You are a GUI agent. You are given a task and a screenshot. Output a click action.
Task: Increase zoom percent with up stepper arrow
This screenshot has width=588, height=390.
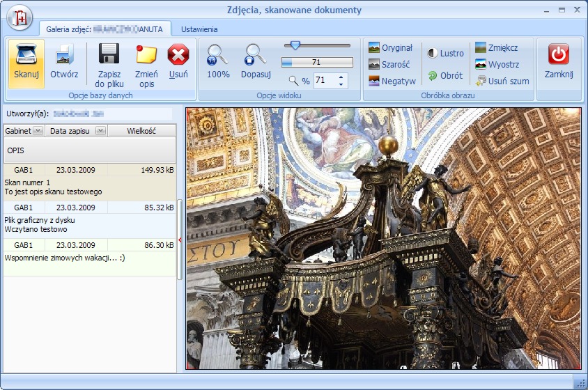(341, 77)
